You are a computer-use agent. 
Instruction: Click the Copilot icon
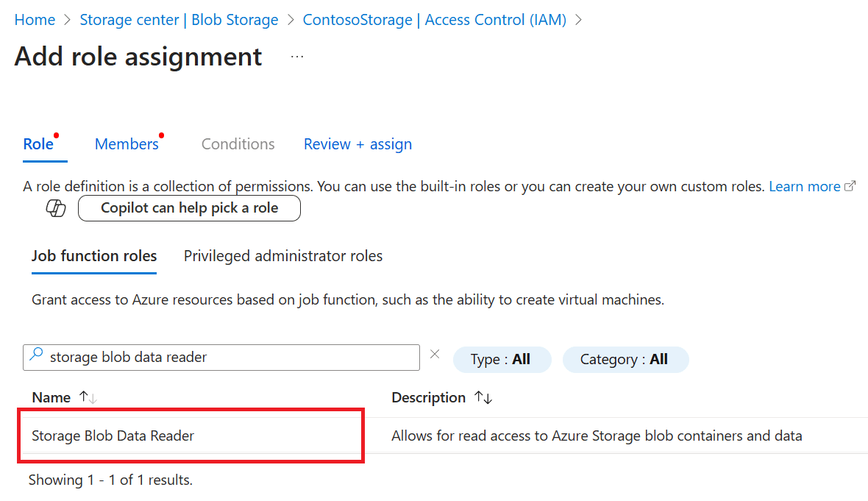[x=56, y=208]
